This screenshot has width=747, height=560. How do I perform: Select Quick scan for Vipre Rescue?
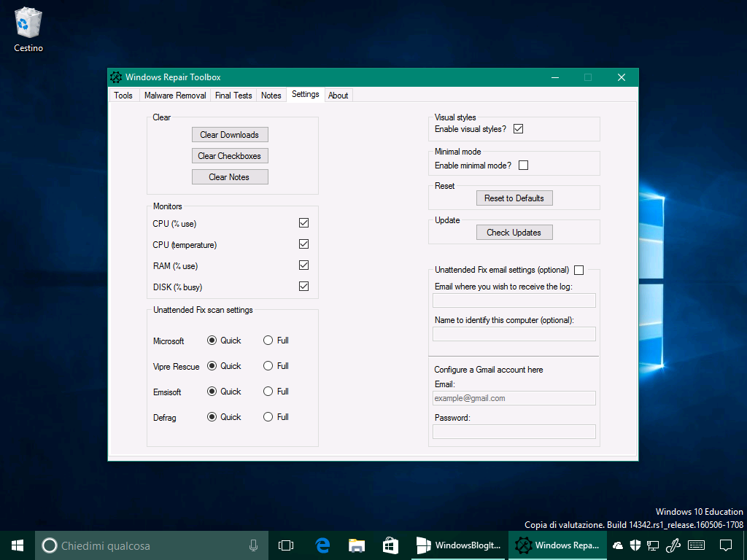(224, 366)
